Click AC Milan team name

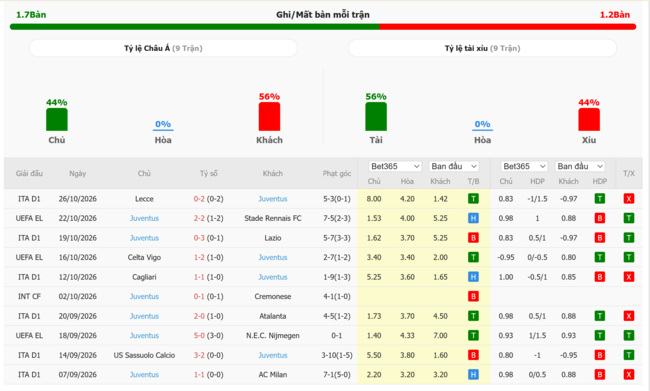pos(273,374)
